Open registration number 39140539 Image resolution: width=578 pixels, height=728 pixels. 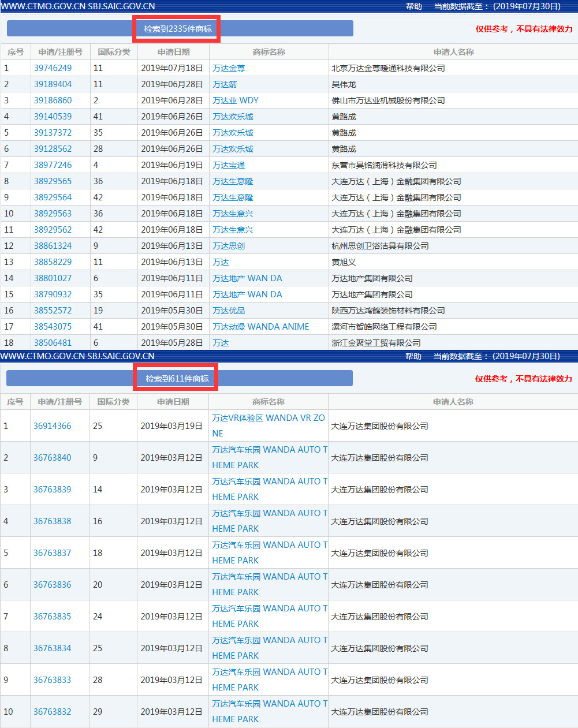(53, 117)
